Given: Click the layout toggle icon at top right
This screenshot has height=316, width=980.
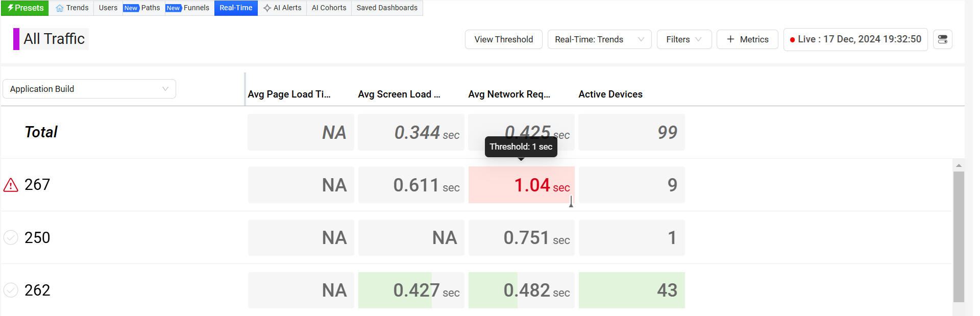Looking at the screenshot, I should (942, 39).
